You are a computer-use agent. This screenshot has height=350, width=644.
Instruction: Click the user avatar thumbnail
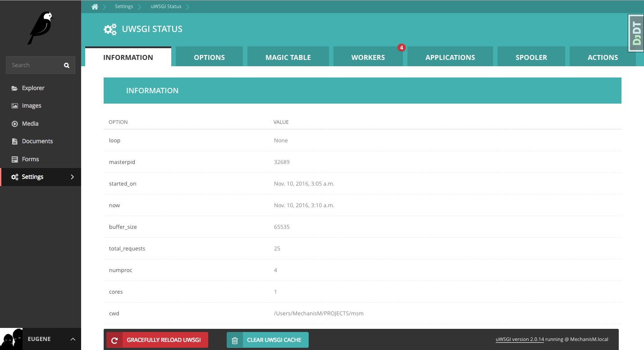tap(12, 339)
